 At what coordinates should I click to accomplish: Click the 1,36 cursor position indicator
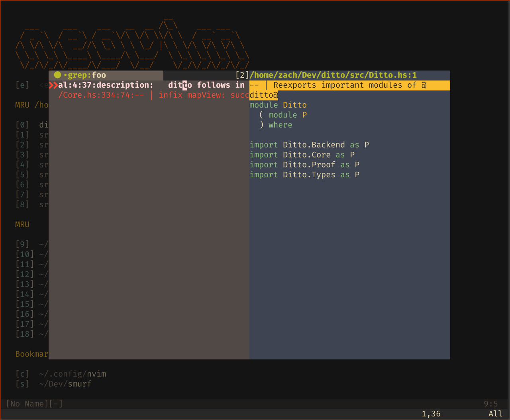pos(431,414)
